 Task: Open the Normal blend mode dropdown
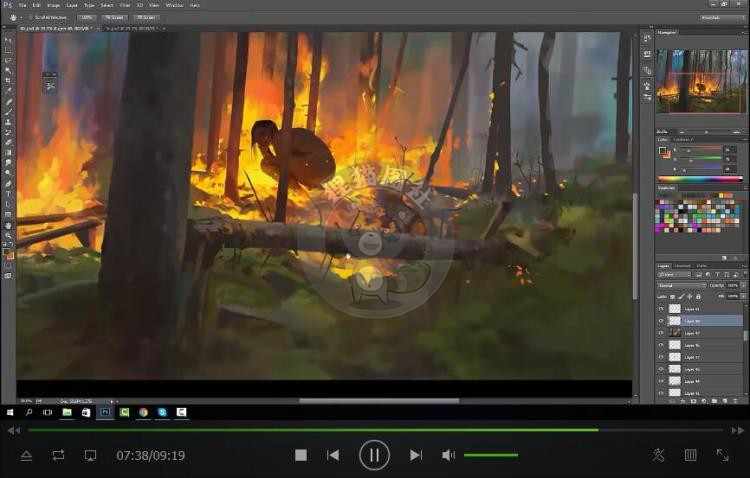[682, 286]
